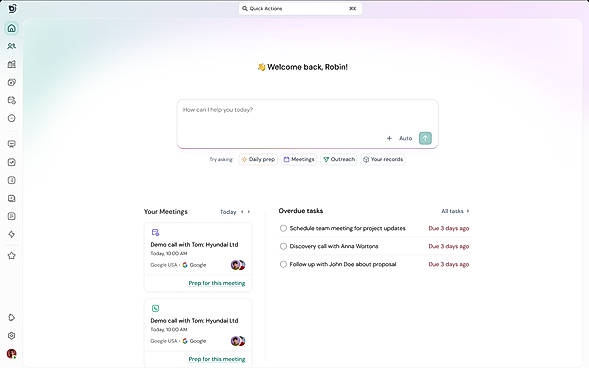Select the Outreach suggestion chip
The image size is (589, 368).
339,159
